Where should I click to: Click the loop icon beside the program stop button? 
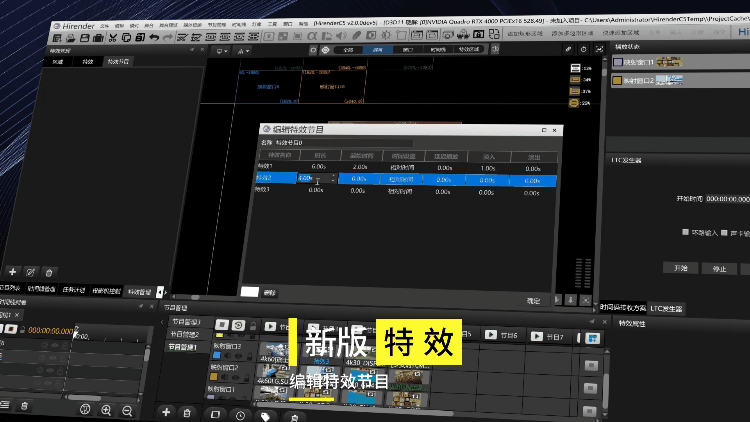tap(238, 325)
